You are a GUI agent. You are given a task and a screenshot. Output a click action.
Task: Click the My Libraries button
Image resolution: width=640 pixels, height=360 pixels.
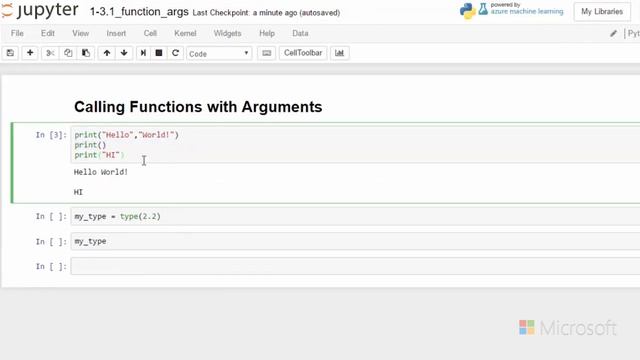pos(602,11)
